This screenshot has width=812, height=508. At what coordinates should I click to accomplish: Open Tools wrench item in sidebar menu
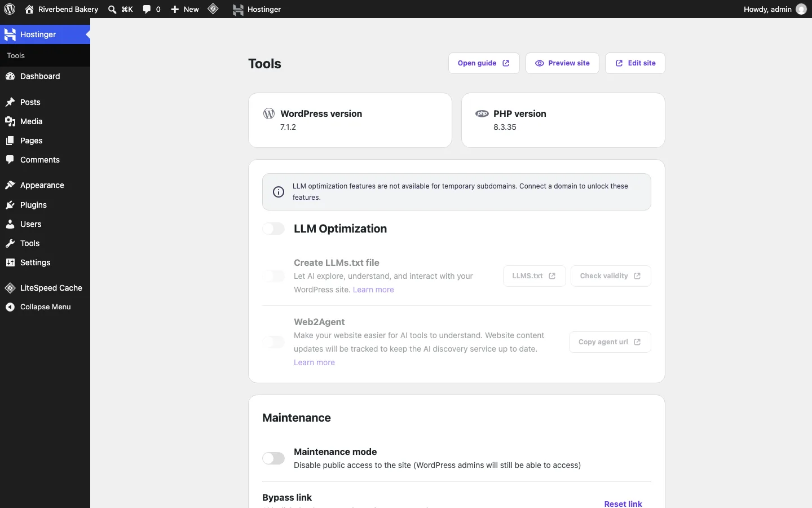45,243
